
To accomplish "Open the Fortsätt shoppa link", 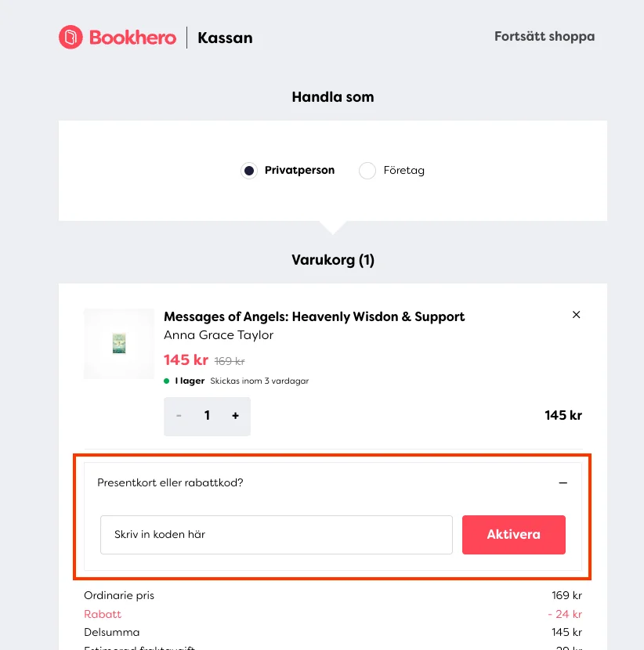I will pos(544,36).
